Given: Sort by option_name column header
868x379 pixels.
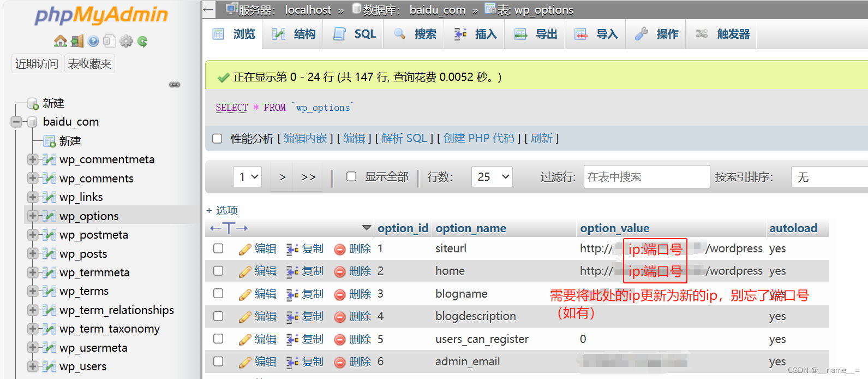Looking at the screenshot, I should [471, 228].
